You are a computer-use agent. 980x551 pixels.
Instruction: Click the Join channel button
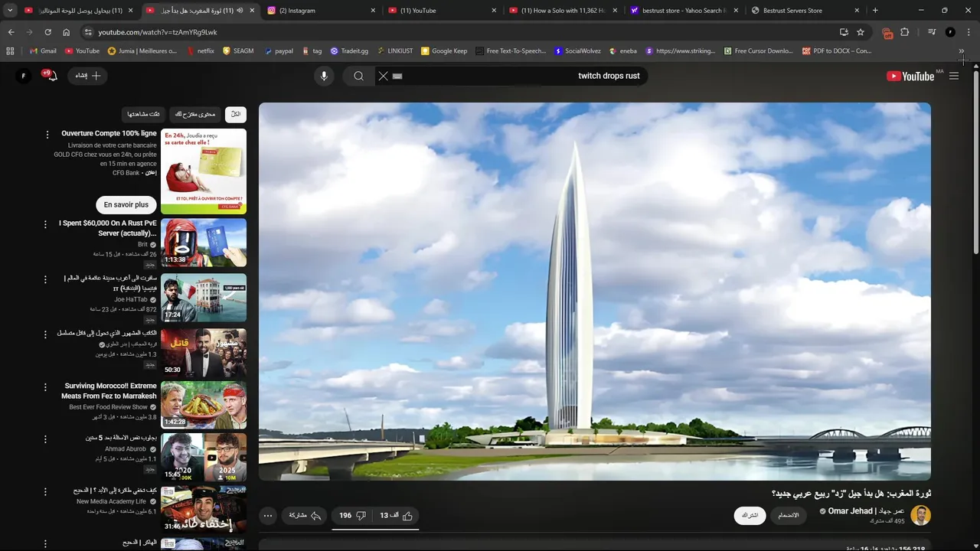click(x=789, y=515)
